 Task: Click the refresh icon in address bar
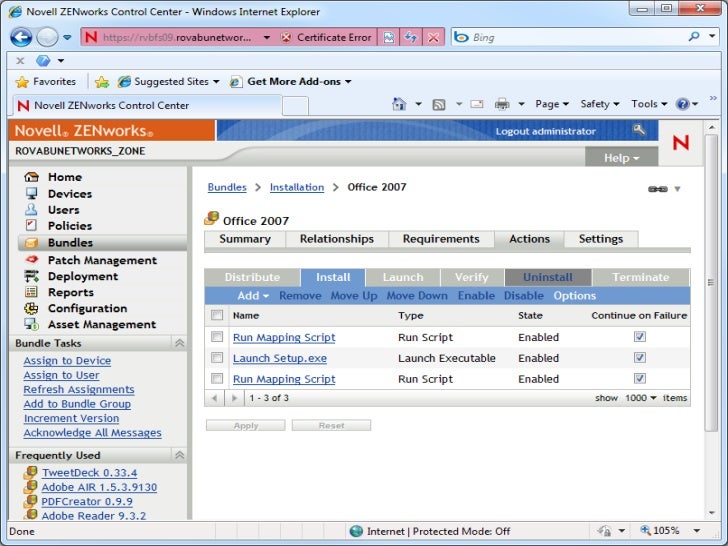click(411, 37)
